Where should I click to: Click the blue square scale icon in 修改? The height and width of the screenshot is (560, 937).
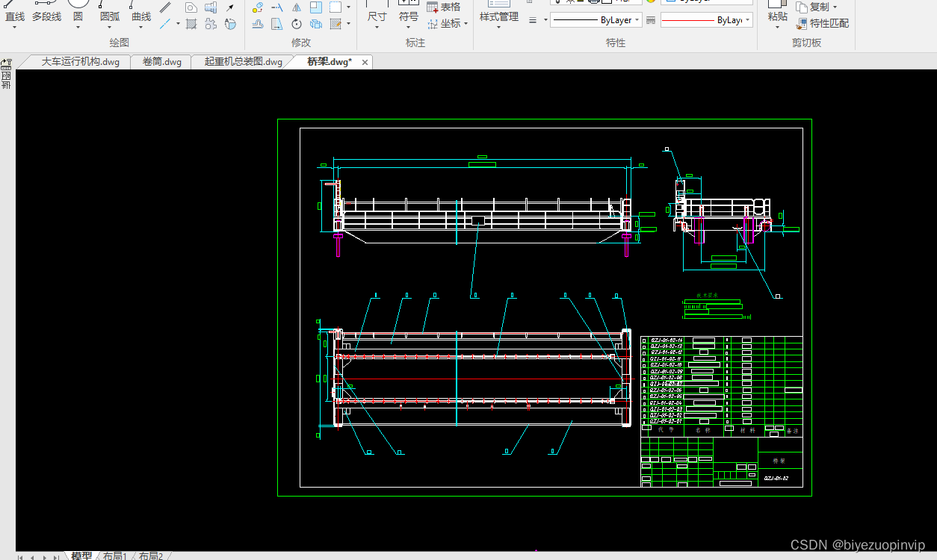(x=316, y=7)
